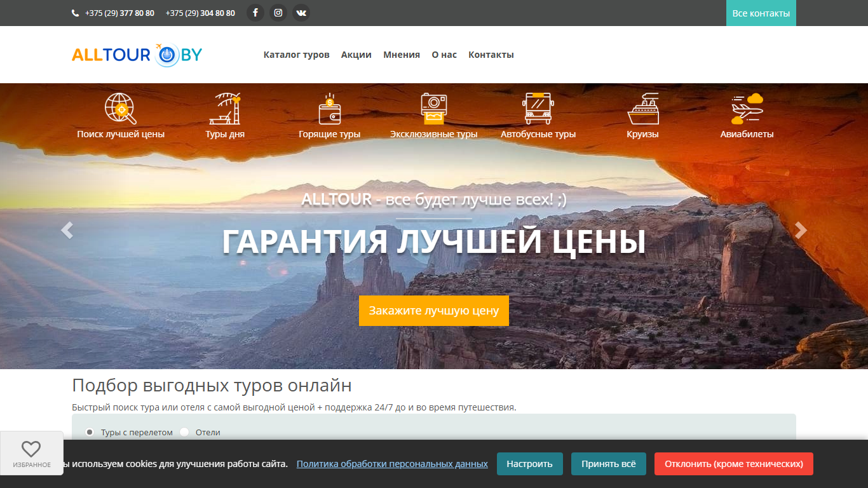Click the bus icon for bus tours
Image resolution: width=868 pixels, height=488 pixels.
click(x=538, y=109)
